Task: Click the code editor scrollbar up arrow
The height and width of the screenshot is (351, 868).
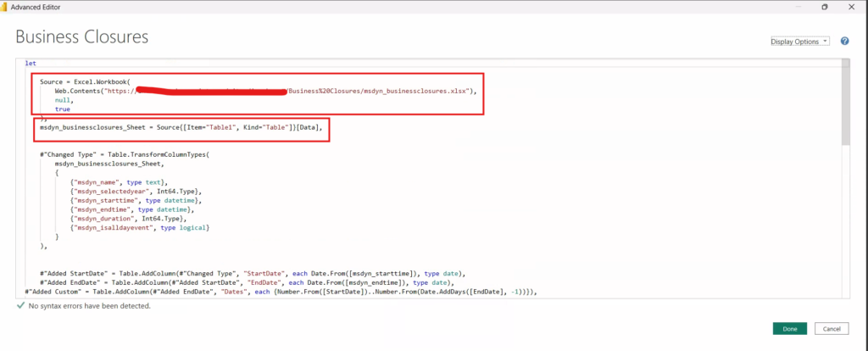Action: click(x=845, y=63)
